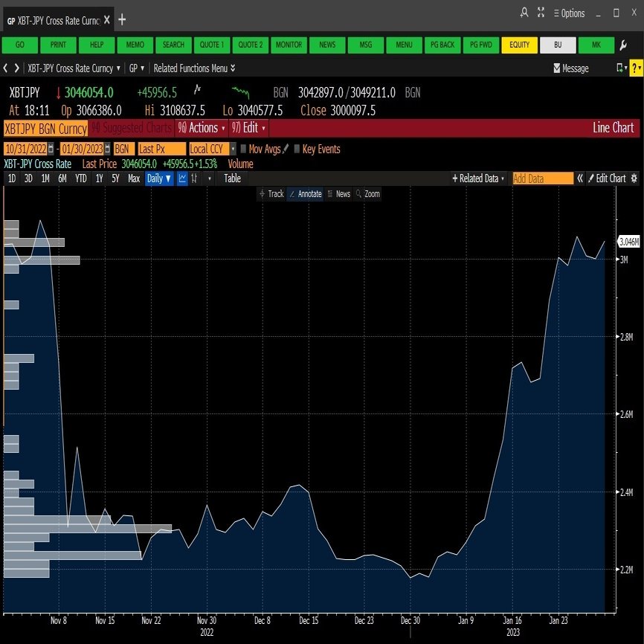Select the line chart type icon
644x644 pixels.
182,178
